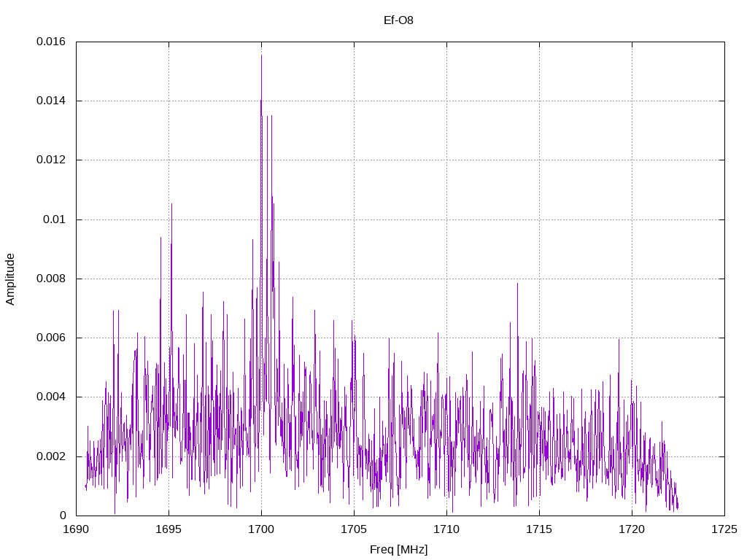Click the spectrum peak near 1714 MHz
747x560 pixels.
pos(517,284)
